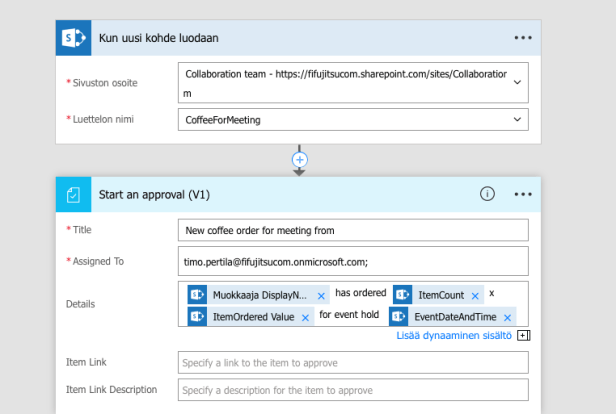Click the Start an approval icon
The image size is (616, 414).
(x=73, y=194)
